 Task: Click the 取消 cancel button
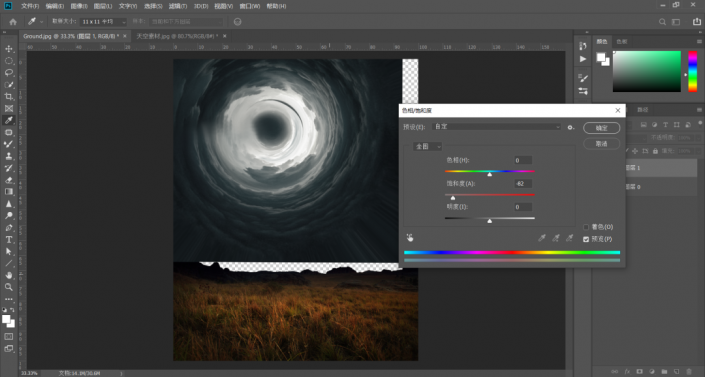[x=602, y=144]
